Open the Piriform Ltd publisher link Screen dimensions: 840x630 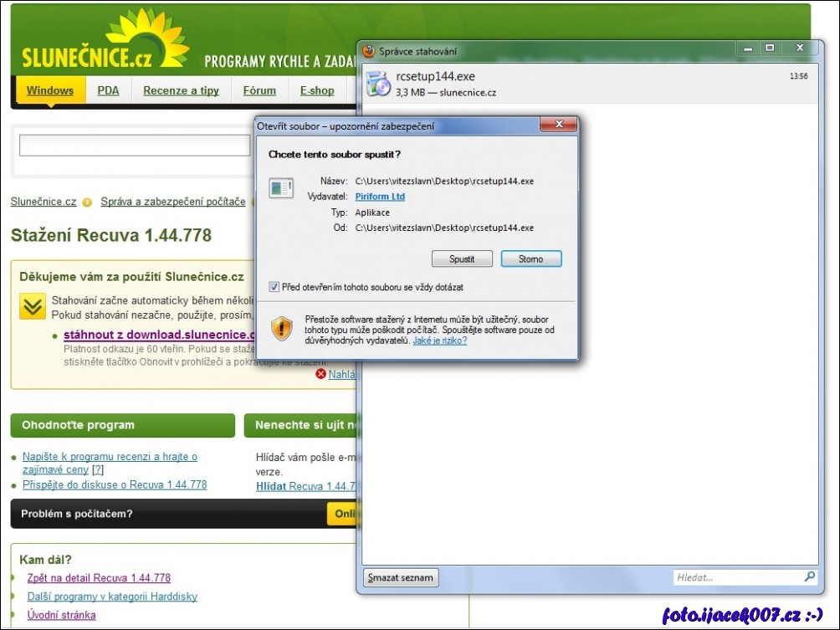click(380, 197)
